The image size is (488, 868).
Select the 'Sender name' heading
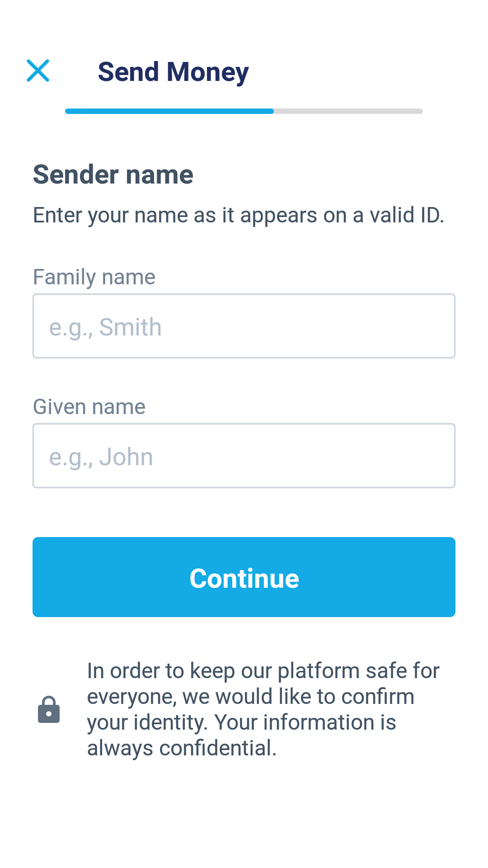113,175
